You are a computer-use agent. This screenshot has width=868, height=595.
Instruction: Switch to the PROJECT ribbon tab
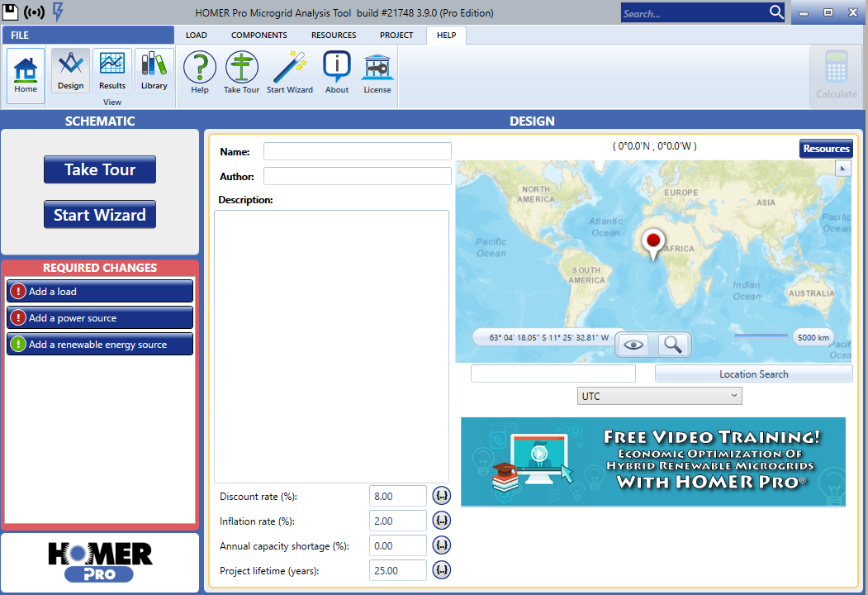click(396, 35)
